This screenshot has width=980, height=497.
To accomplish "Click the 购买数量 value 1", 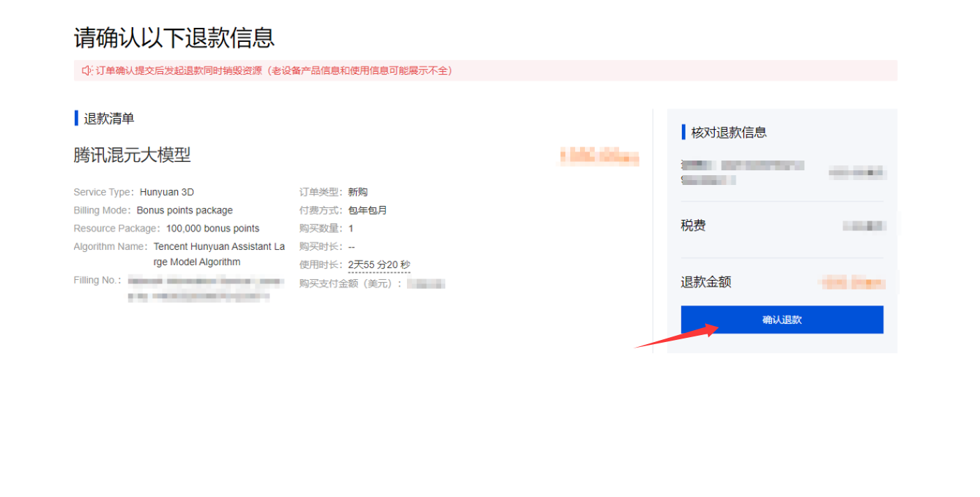I will coord(351,228).
